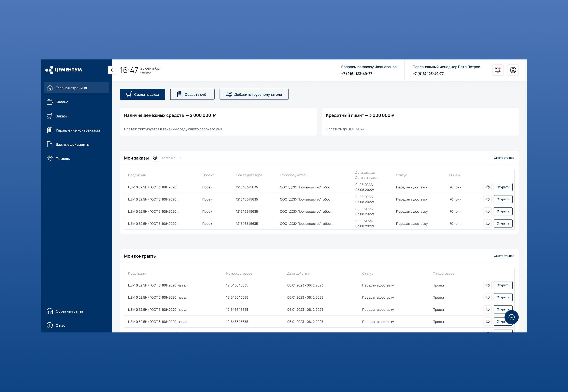Image resolution: width=568 pixels, height=392 pixels.
Task: Click Открыть in first contract row
Action: pos(503,285)
